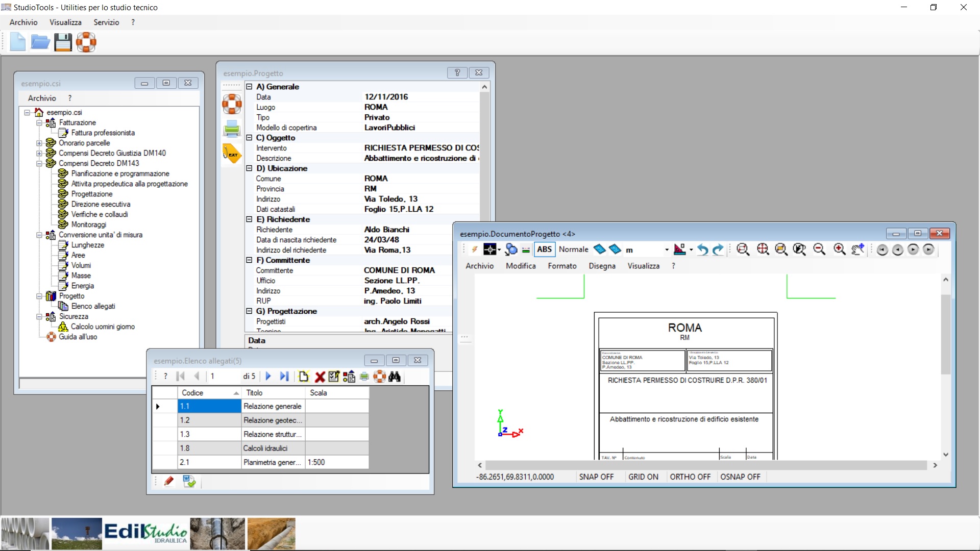The image size is (980, 551).
Task: Click the undo arrow in drawing toolbar
Action: (x=703, y=249)
